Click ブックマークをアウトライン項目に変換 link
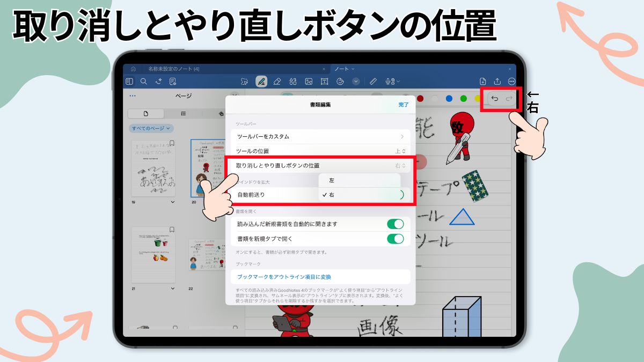 tap(284, 277)
